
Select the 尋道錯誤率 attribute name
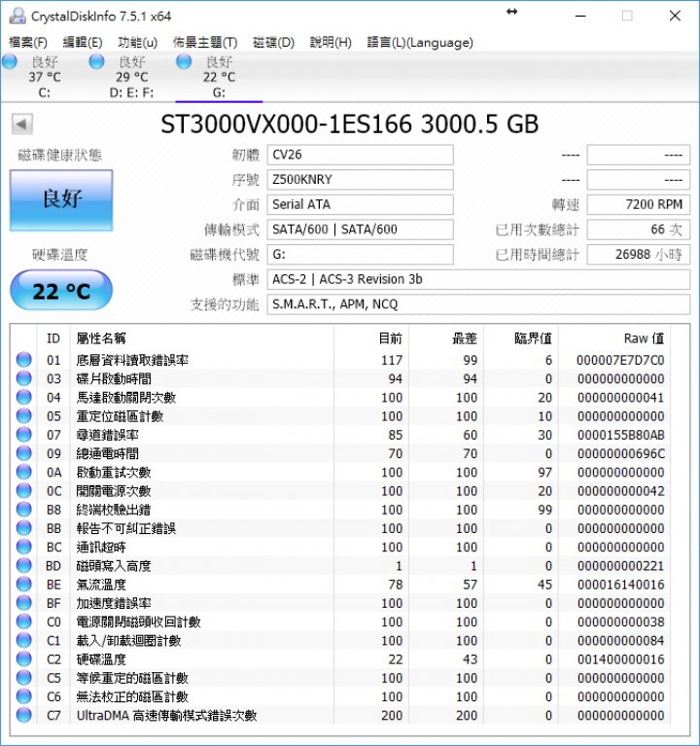coord(108,435)
